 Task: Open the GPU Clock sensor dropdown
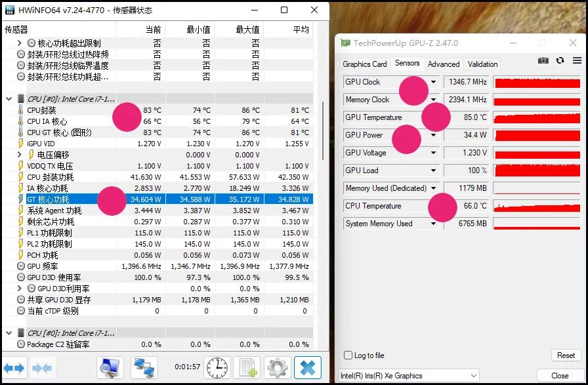(433, 81)
